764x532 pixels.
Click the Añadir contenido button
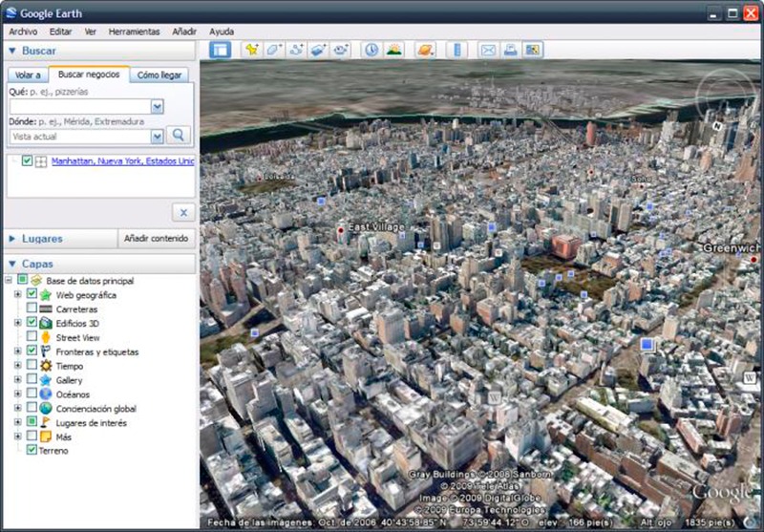point(156,238)
